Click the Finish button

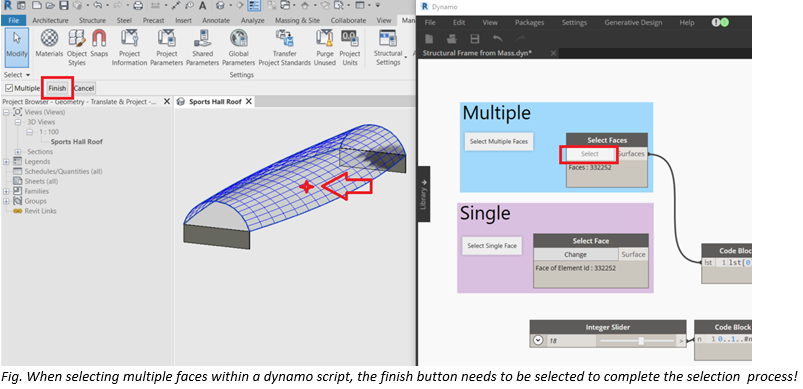point(57,88)
